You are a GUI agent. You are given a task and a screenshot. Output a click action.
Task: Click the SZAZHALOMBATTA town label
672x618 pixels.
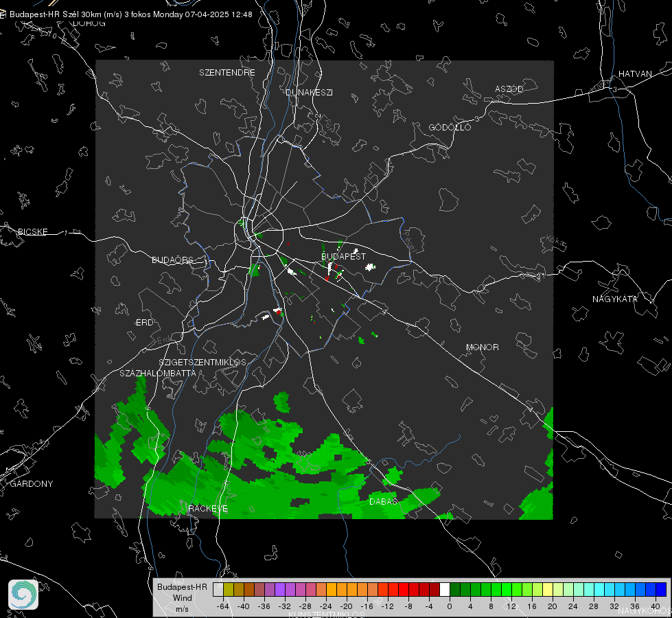pos(158,373)
